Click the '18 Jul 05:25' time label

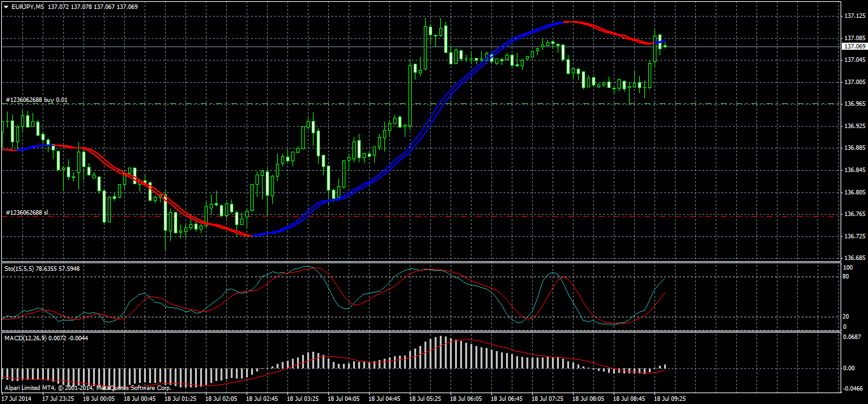pos(425,398)
